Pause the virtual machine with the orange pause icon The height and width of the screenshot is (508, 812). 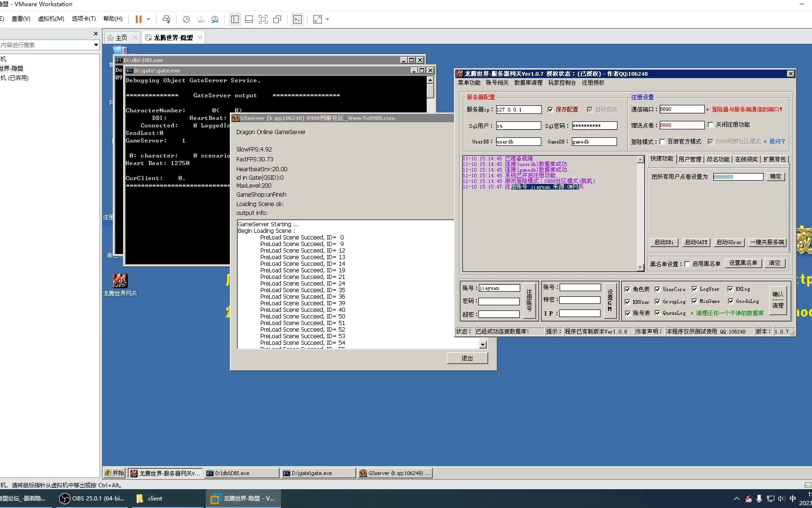tap(139, 19)
